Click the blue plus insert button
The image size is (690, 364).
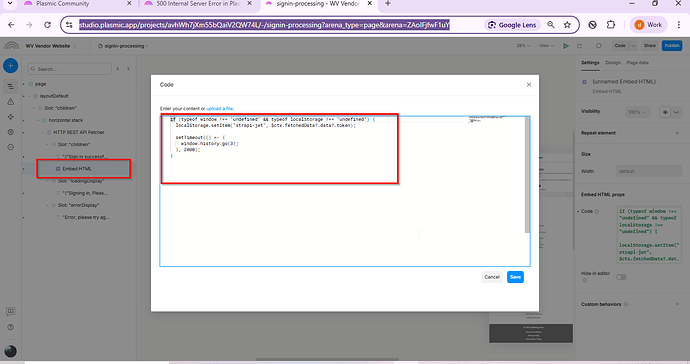pyautogui.click(x=11, y=66)
